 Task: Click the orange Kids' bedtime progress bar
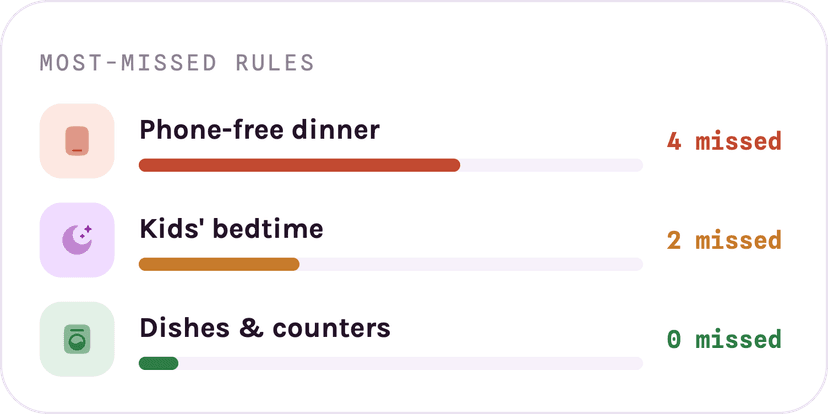(x=219, y=264)
